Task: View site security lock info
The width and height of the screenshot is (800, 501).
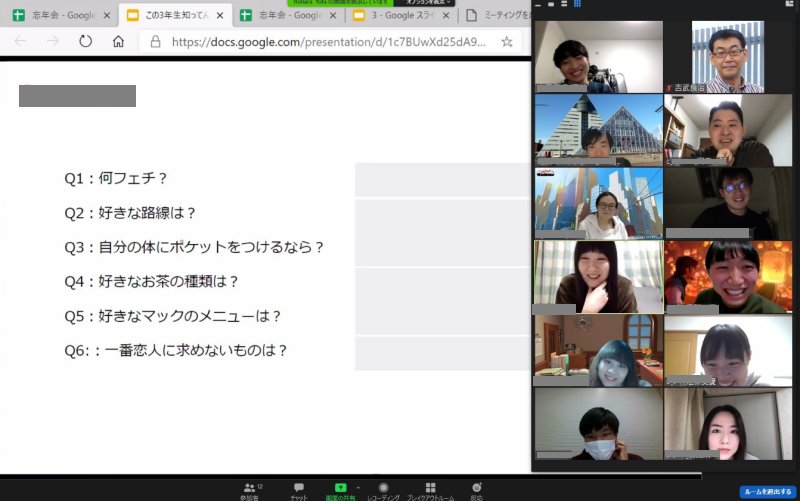Action: pyautogui.click(x=156, y=42)
